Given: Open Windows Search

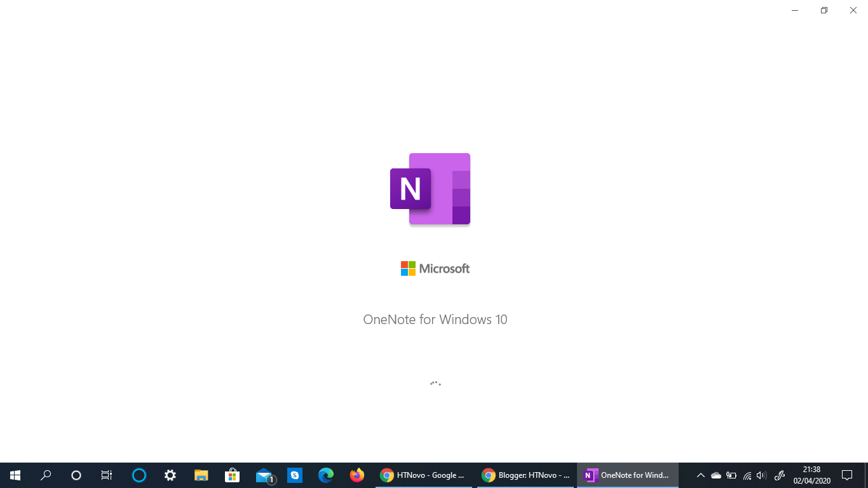Looking at the screenshot, I should (x=45, y=475).
